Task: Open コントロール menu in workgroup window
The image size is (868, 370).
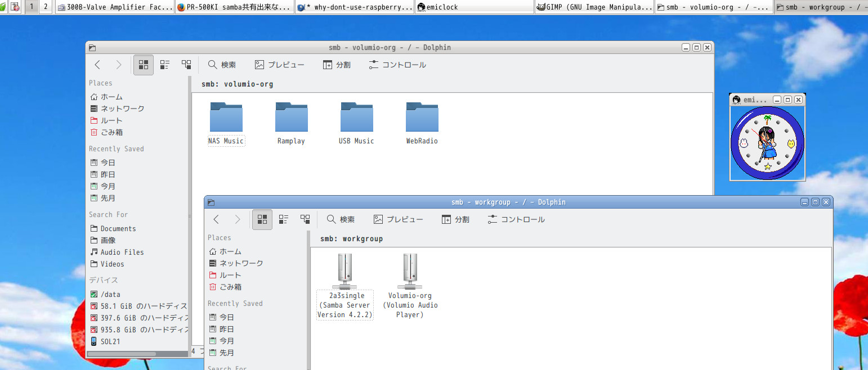Action: 516,219
